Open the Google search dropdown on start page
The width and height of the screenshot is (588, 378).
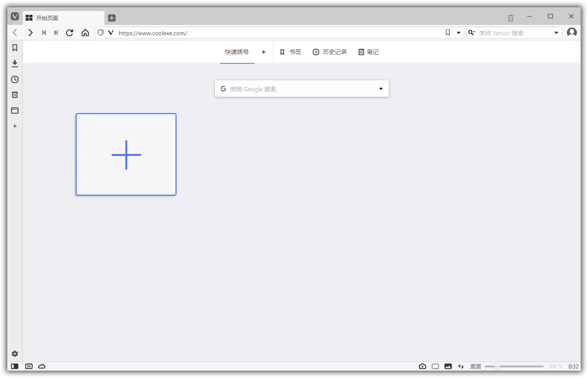pyautogui.click(x=381, y=89)
